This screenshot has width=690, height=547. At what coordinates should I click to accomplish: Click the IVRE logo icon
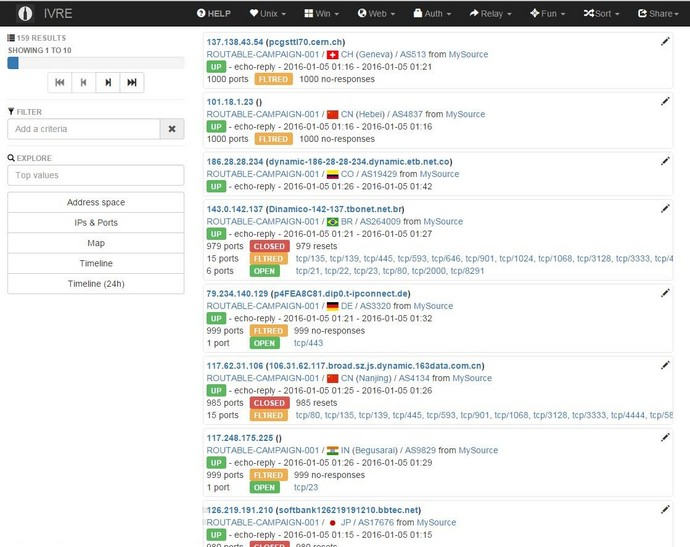pos(25,13)
